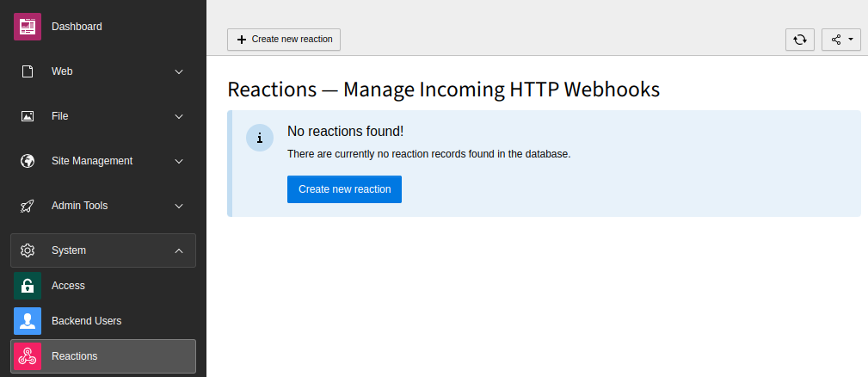The image size is (868, 377).
Task: Expand the File section chevron
Action: coord(179,116)
